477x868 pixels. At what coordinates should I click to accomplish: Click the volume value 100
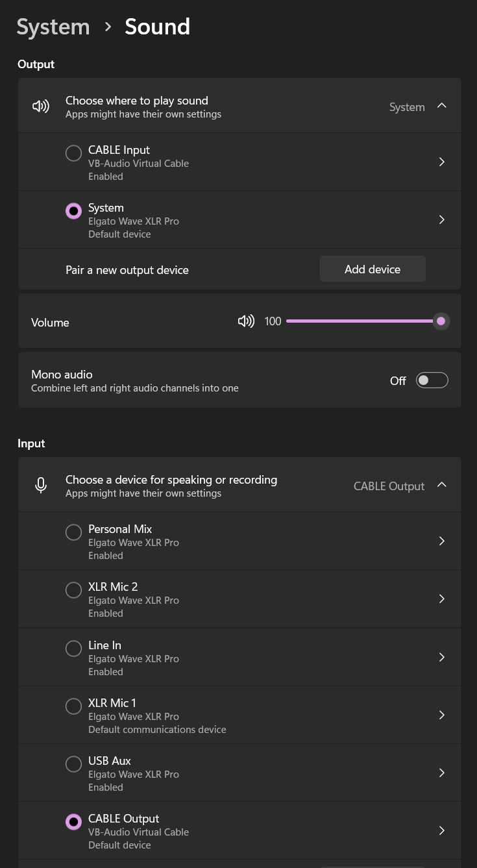[273, 321]
